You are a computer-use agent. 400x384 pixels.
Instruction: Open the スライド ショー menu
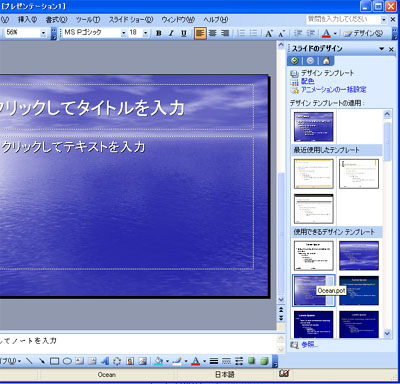[x=131, y=19]
